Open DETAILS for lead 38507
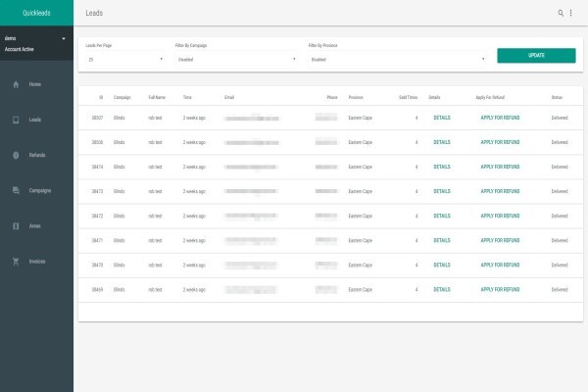Screen dimensions: 588x392 (442, 118)
